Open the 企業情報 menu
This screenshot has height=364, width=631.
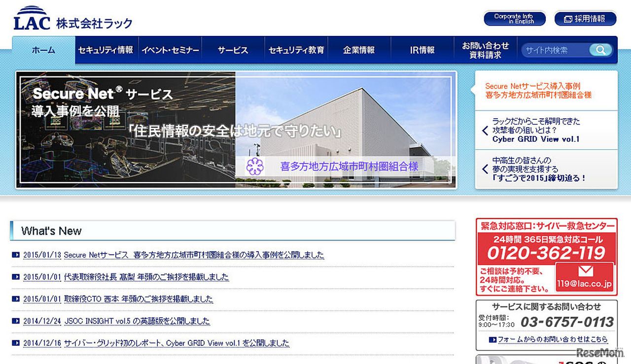pyautogui.click(x=359, y=49)
